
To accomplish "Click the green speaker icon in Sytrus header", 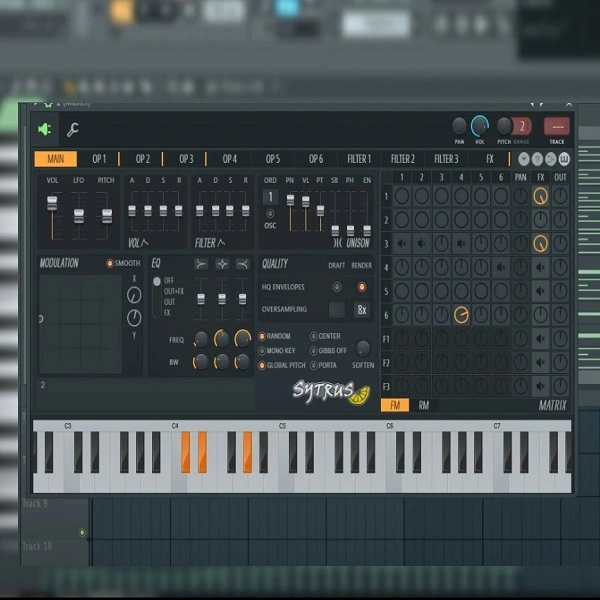I will tap(45, 129).
